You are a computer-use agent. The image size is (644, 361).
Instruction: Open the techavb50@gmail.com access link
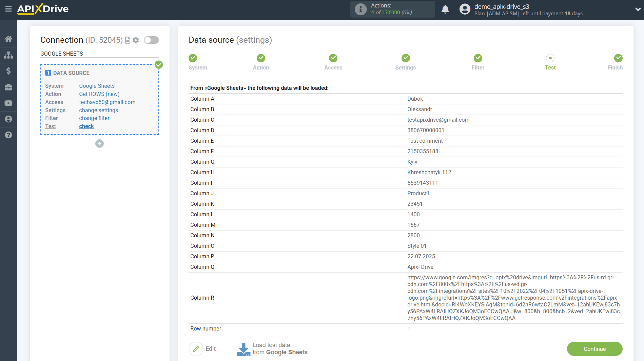pyautogui.click(x=107, y=102)
